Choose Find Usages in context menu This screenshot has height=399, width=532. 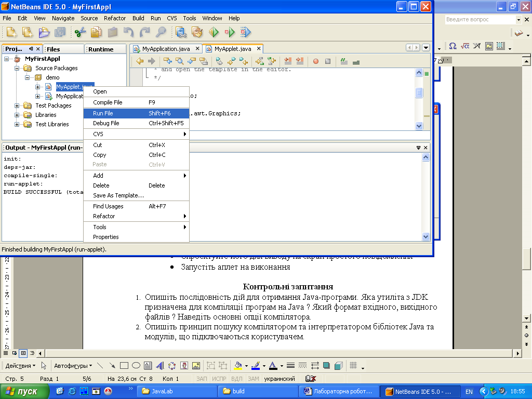[136, 206]
